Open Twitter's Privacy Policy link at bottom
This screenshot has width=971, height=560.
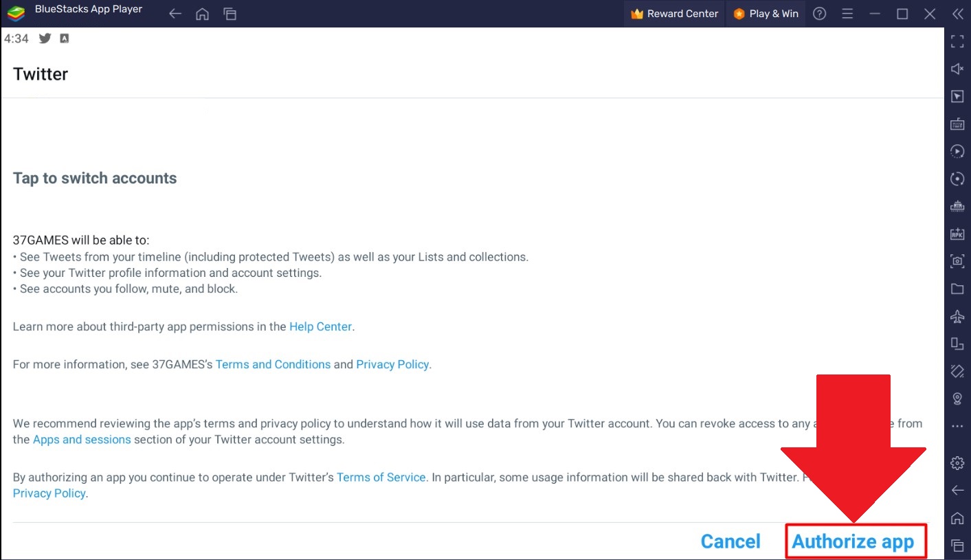click(x=49, y=493)
